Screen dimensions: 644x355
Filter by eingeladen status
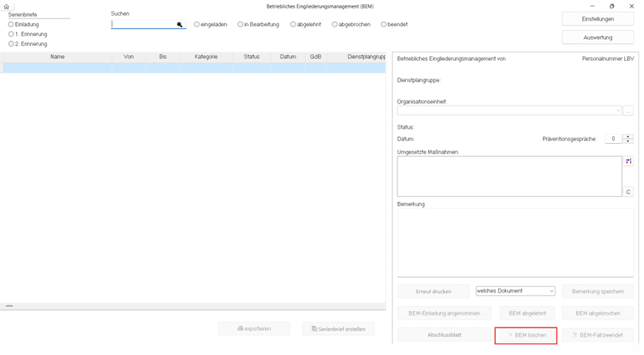click(x=197, y=25)
